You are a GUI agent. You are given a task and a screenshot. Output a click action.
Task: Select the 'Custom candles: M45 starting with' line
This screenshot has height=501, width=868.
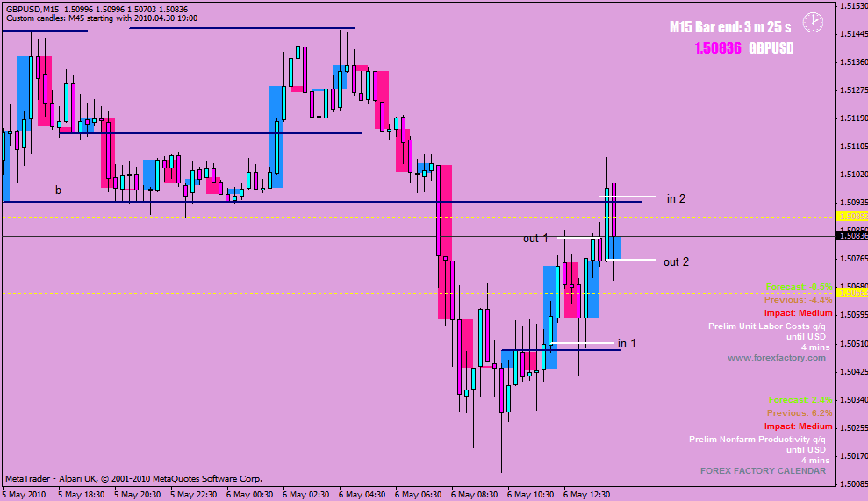102,18
